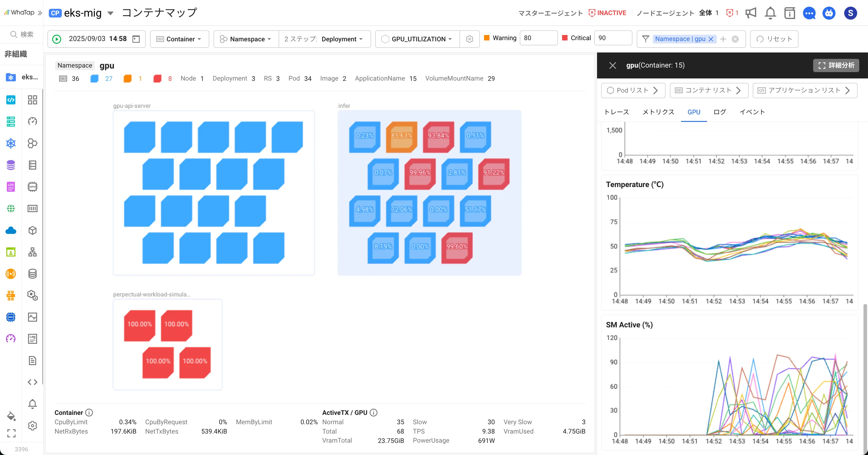This screenshot has width=868, height=455.
Task: Open the notifications bell in header
Action: click(x=770, y=13)
